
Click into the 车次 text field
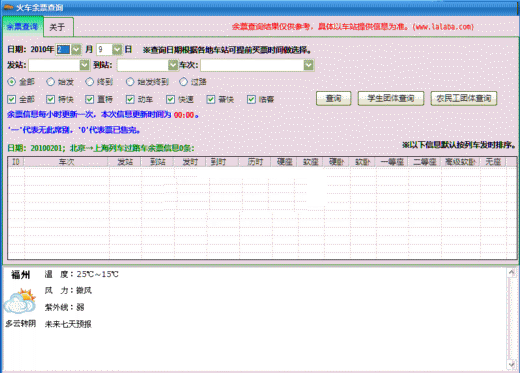(252, 65)
